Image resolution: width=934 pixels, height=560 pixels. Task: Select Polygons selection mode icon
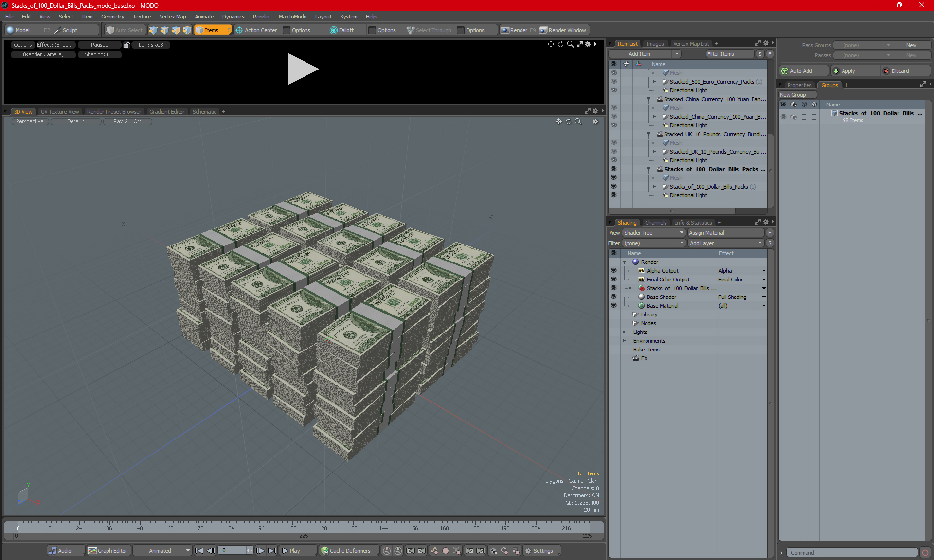point(176,30)
